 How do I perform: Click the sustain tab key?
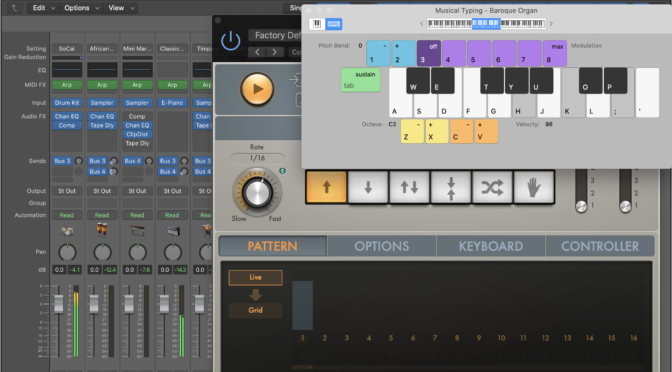[360, 80]
